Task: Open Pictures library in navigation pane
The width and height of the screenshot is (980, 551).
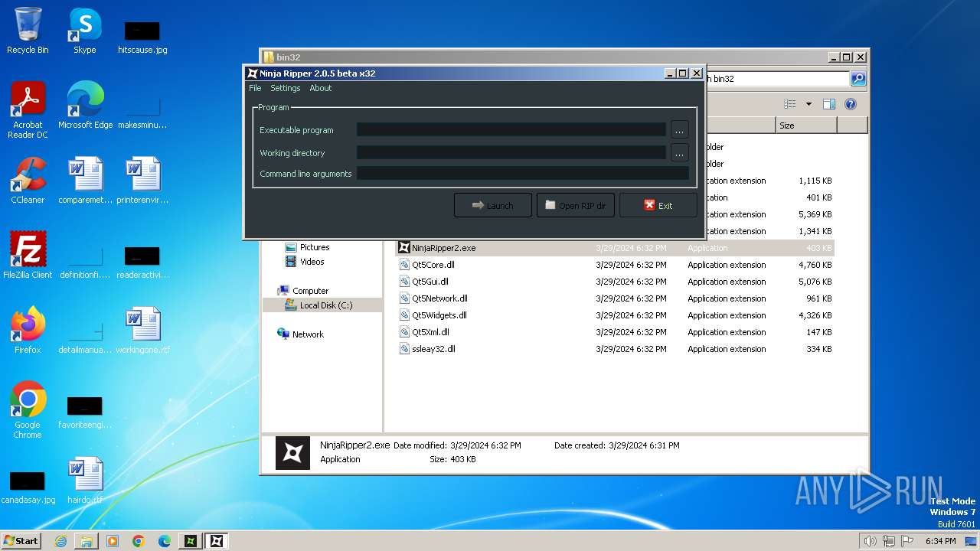Action: [x=307, y=247]
